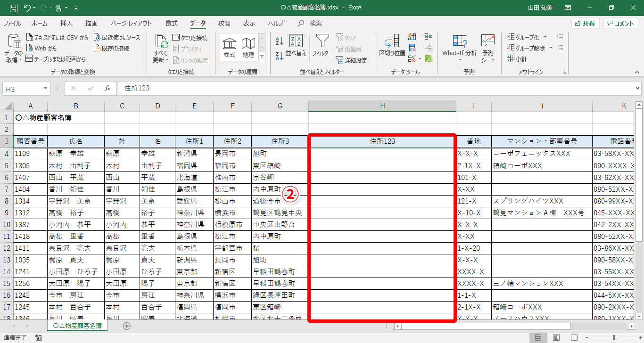Open Get Data (データの取得) menu

click(13, 49)
